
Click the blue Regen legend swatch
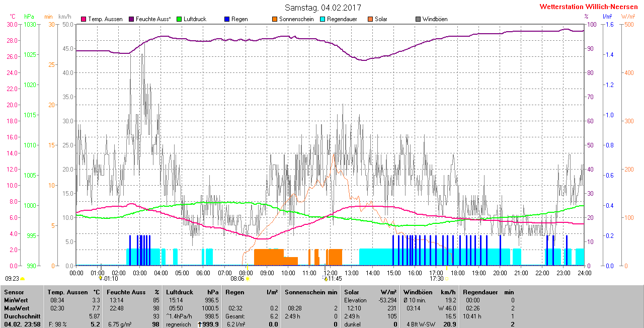pos(227,19)
